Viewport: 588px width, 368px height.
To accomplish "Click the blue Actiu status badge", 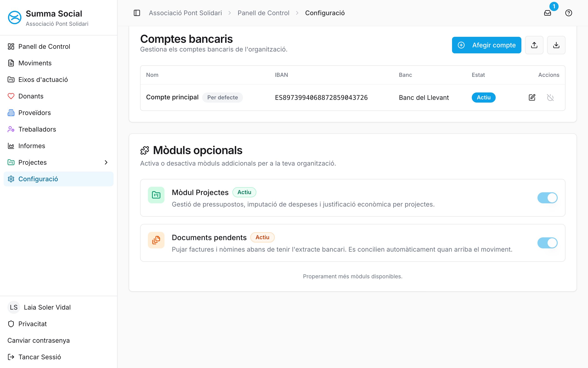I will click(x=483, y=97).
